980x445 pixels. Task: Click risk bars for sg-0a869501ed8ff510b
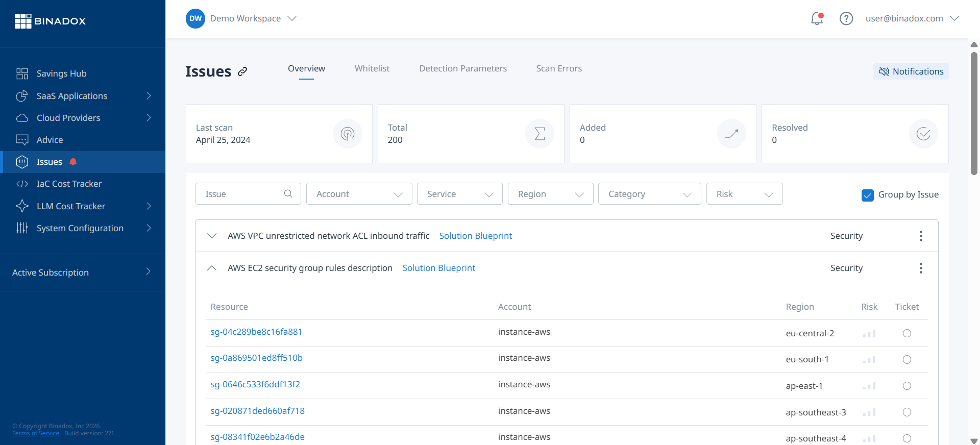(x=869, y=360)
